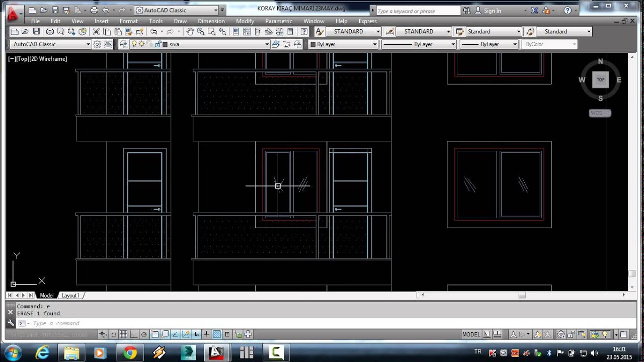Click the Zoom Previous tool icon
This screenshot has height=362, width=644.
222,31
